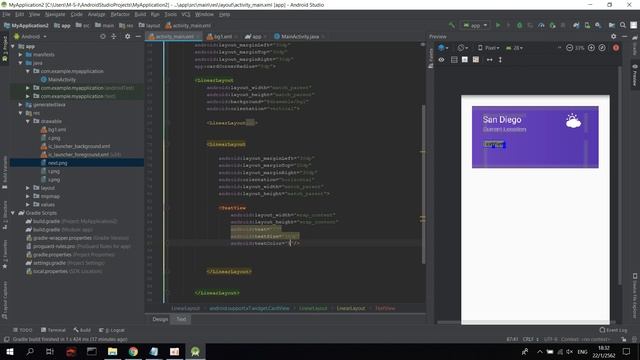The height and width of the screenshot is (360, 640).
Task: Click the scroll-from-source target icon in Project panel
Action: click(102, 36)
